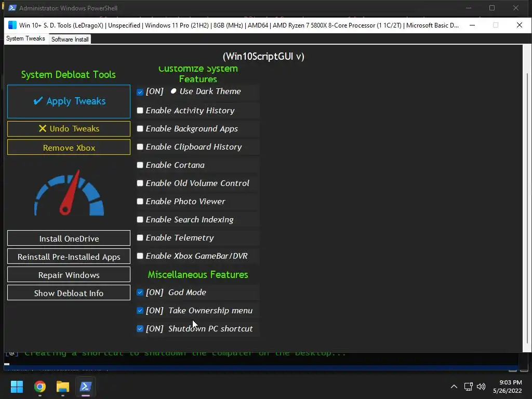Click the Remove Xbox button
The height and width of the screenshot is (399, 532).
pyautogui.click(x=69, y=147)
